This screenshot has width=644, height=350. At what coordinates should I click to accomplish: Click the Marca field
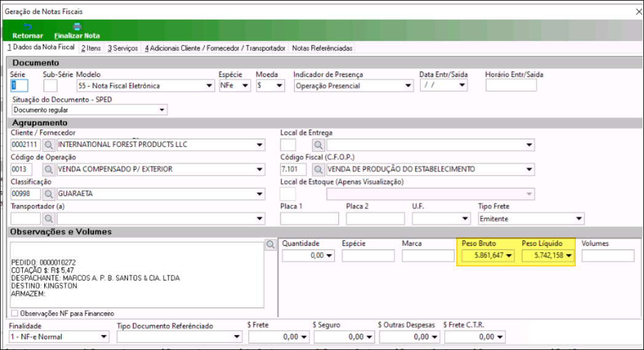428,255
